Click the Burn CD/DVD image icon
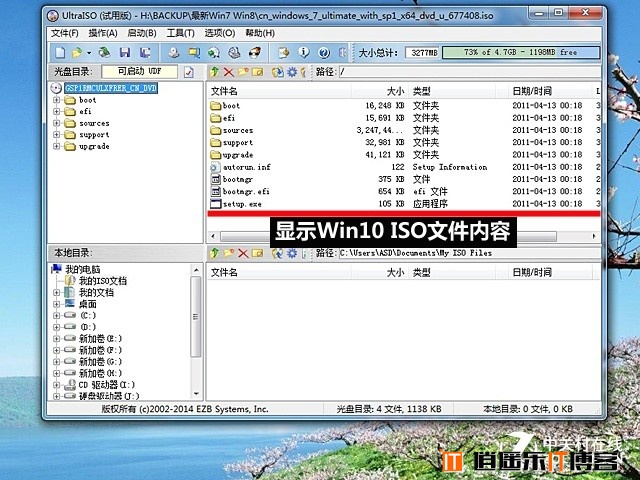640x480 pixels. (x=255, y=52)
